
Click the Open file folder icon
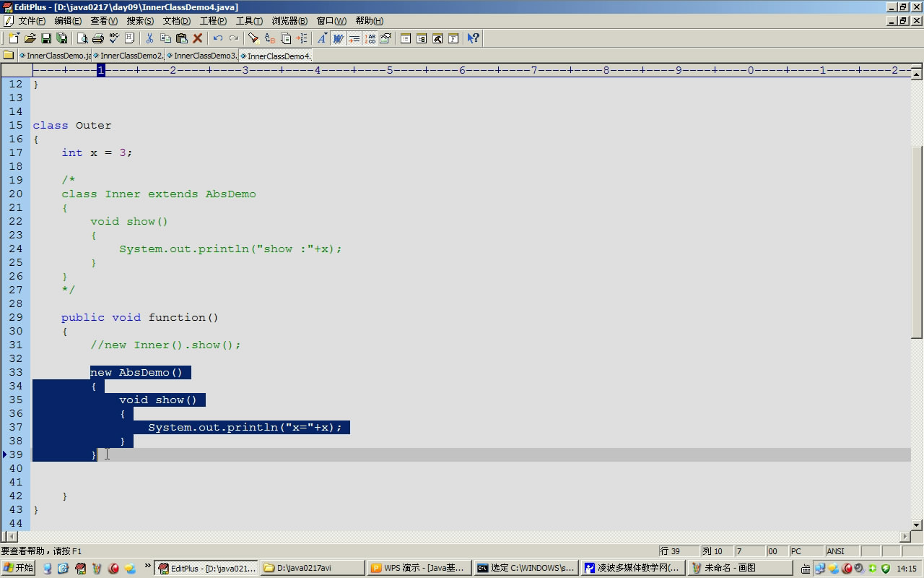(30, 38)
